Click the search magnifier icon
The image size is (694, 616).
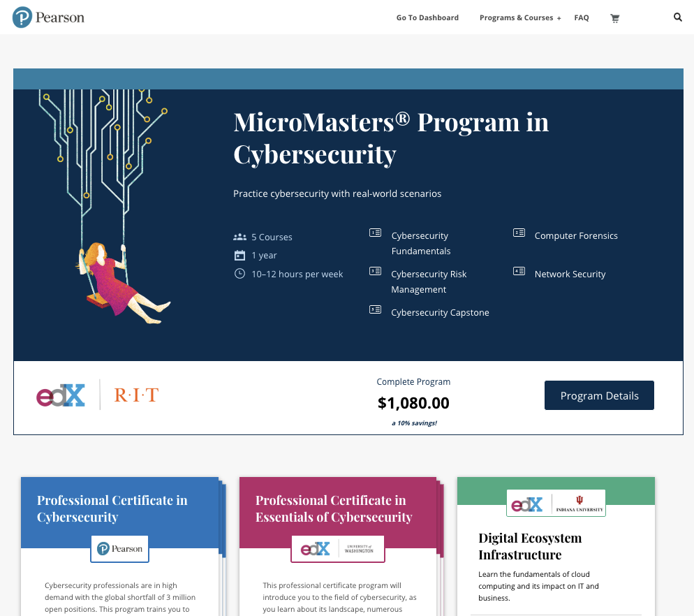[x=678, y=17]
